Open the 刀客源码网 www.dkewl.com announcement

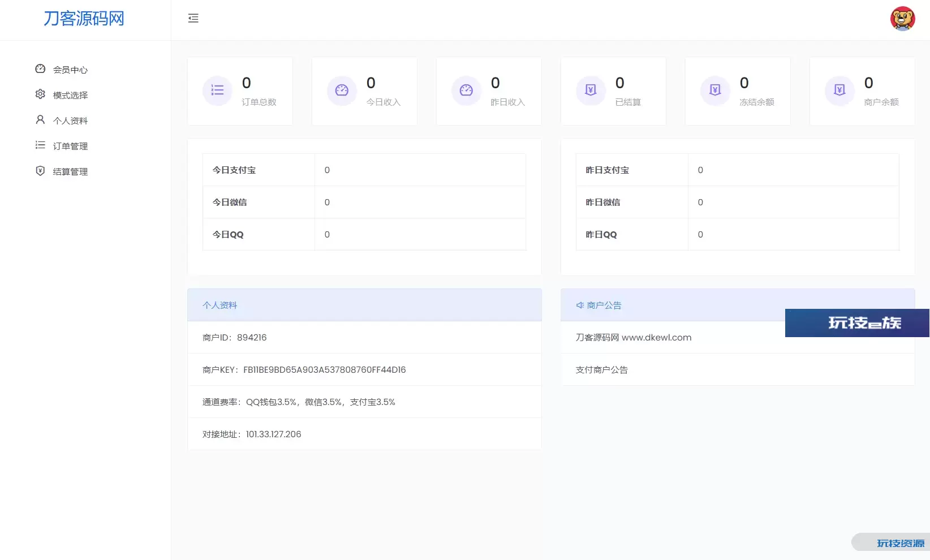[x=633, y=338]
